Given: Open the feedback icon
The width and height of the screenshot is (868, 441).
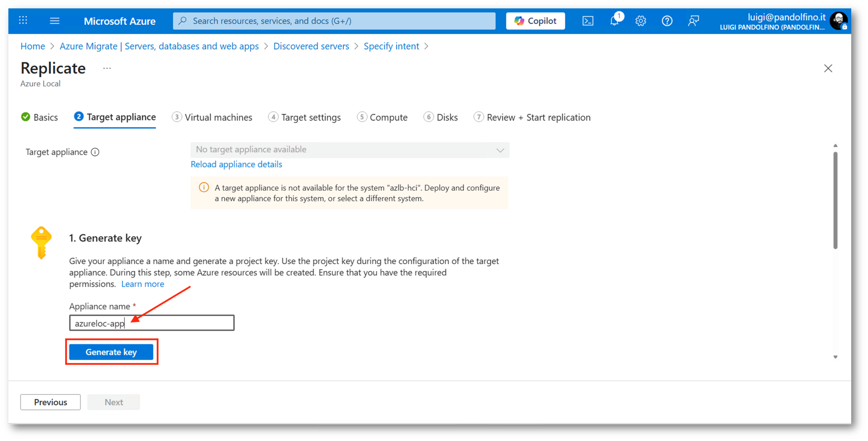Looking at the screenshot, I should (693, 21).
